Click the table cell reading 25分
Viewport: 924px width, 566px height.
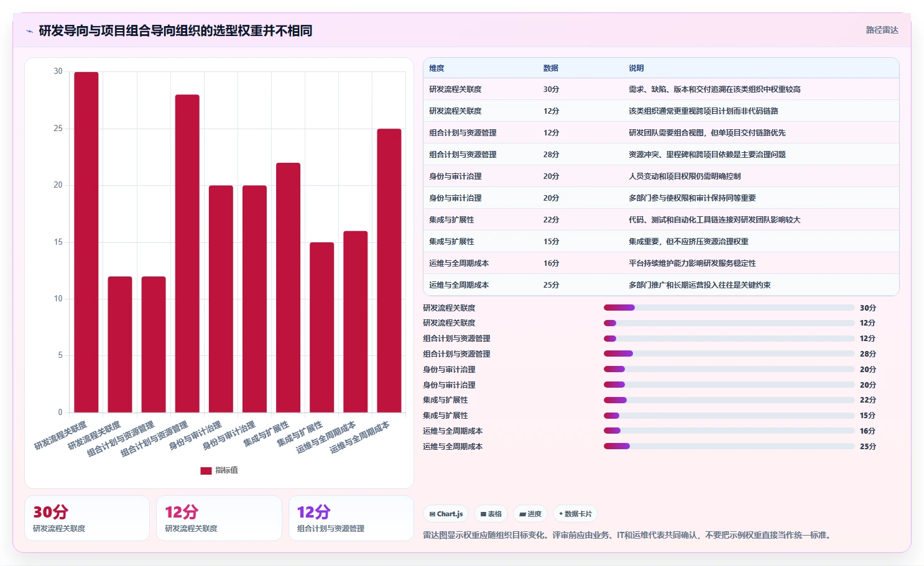pos(551,285)
